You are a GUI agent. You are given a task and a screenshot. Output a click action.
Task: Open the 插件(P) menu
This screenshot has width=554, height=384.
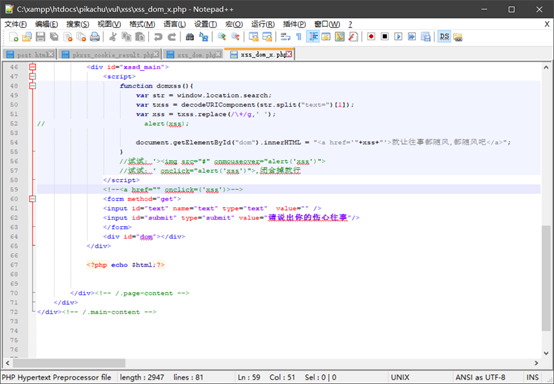(x=294, y=24)
